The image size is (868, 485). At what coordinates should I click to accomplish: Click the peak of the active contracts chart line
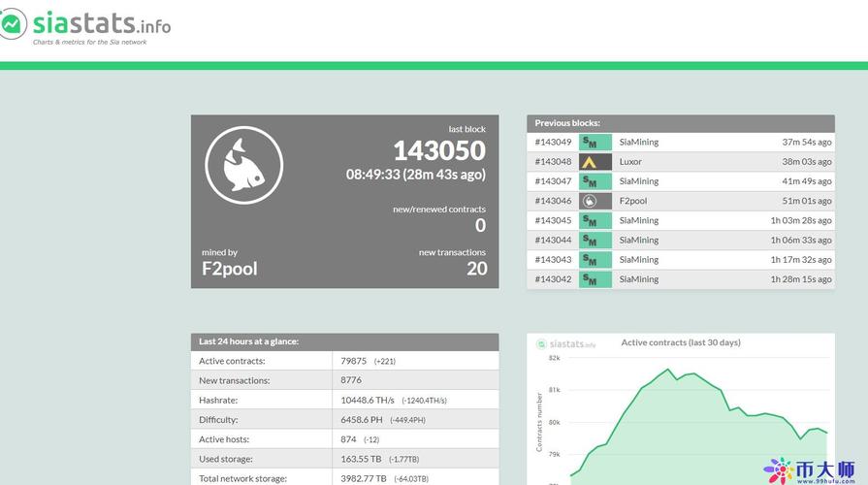click(668, 370)
